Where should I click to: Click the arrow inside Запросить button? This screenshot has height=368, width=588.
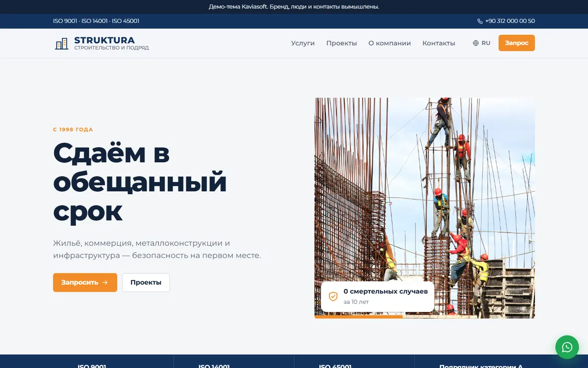[x=105, y=283]
